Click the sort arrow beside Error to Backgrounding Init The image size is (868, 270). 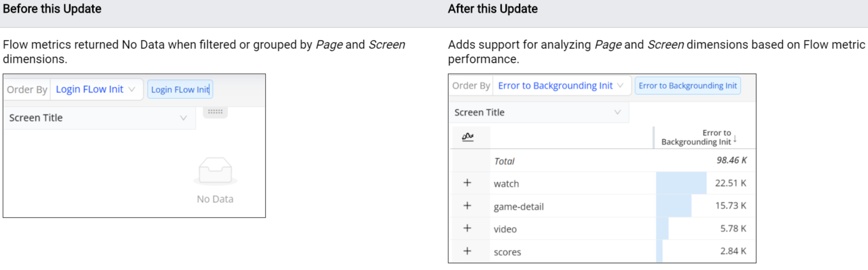pyautogui.click(x=735, y=138)
